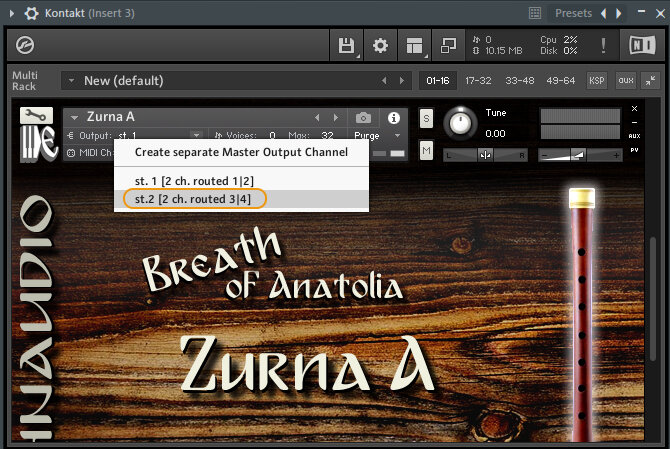670x449 pixels.
Task: Click the instrument volume slider
Action: (x=580, y=156)
